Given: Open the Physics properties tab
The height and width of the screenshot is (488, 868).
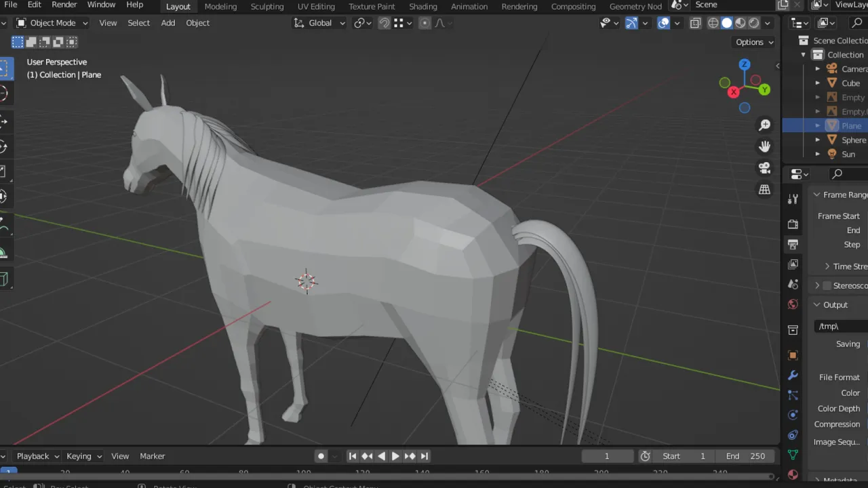Looking at the screenshot, I should point(793,415).
